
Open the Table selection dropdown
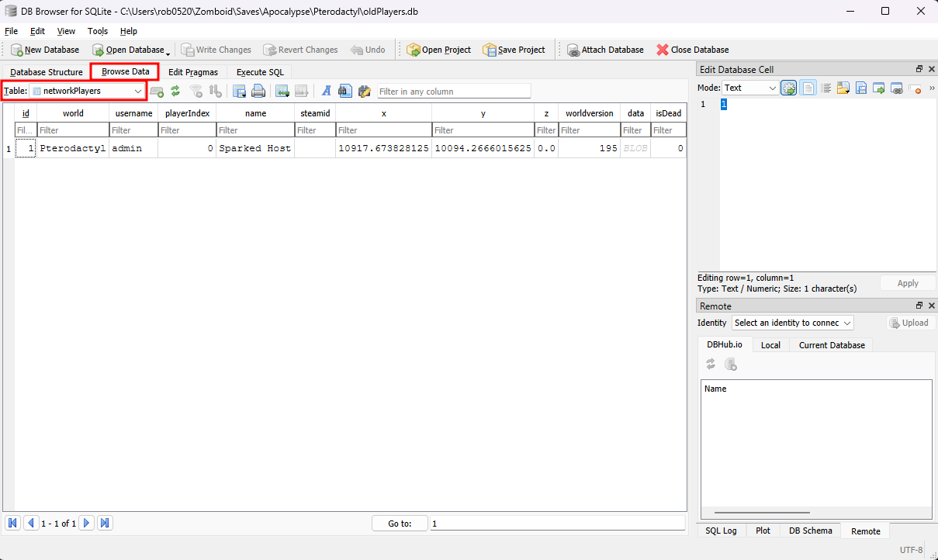click(x=88, y=91)
